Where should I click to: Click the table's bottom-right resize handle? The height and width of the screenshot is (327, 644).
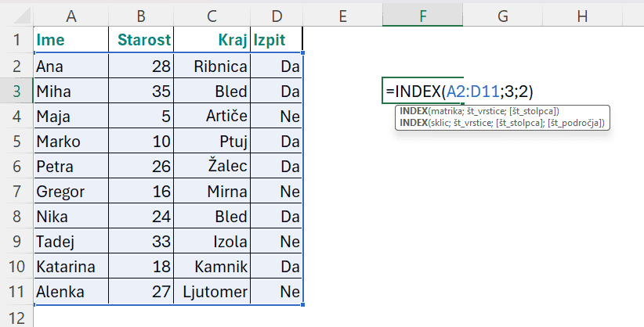point(302,304)
